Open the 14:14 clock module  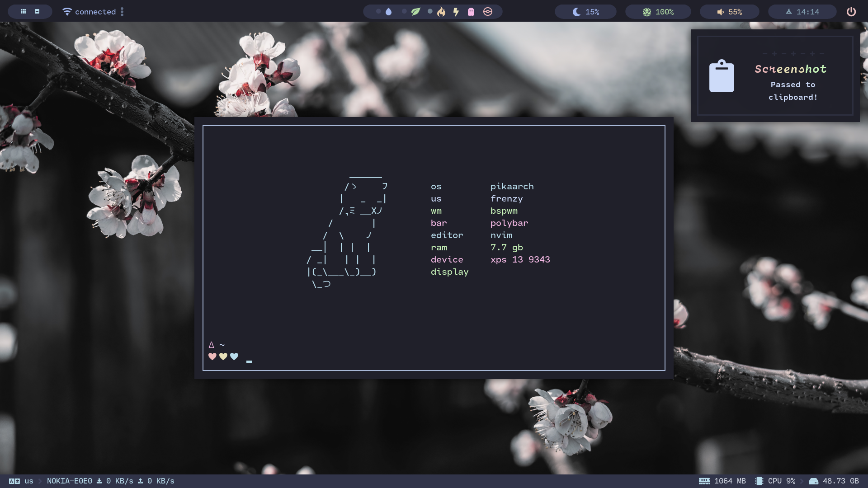(x=802, y=12)
